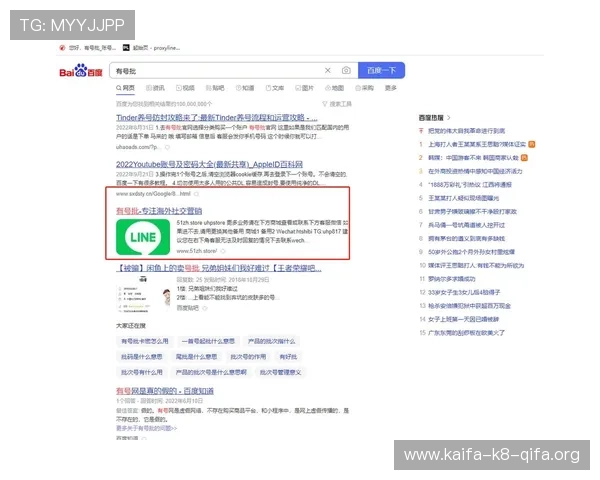Open hot search item 15 about 广东东莞

466,333
